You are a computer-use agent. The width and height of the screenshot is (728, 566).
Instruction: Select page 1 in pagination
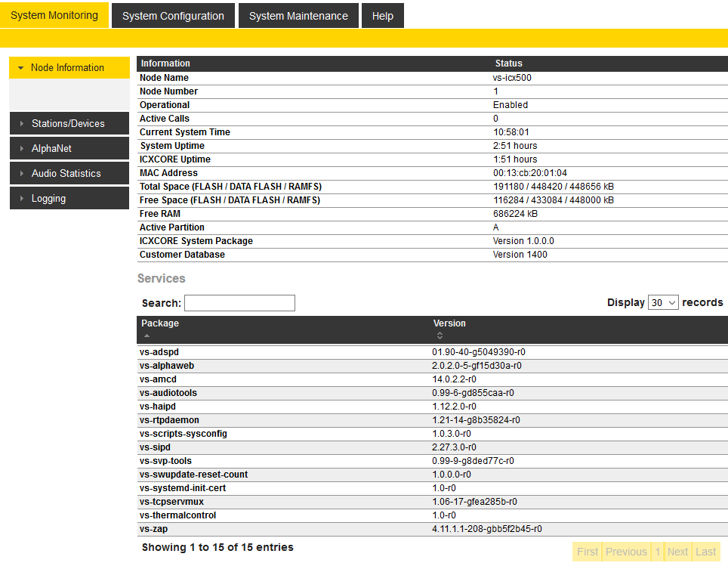[657, 552]
